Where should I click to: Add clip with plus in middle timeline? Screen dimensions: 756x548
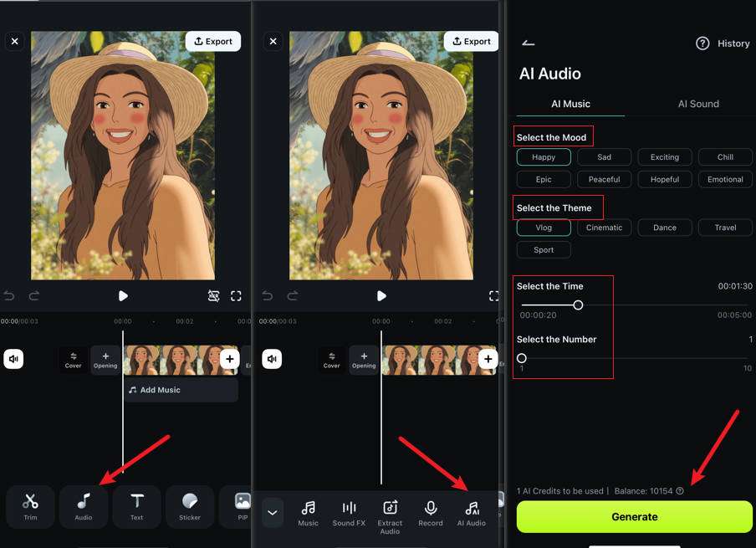[488, 359]
